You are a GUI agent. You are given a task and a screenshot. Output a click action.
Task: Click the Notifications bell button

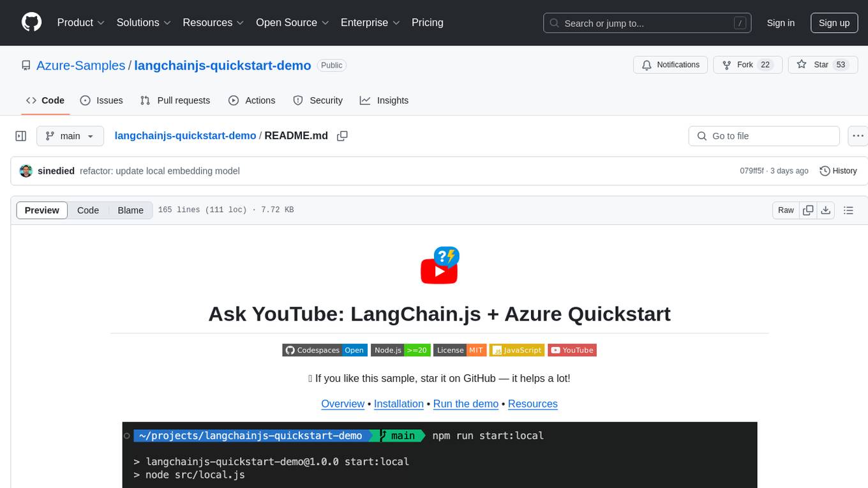671,65
